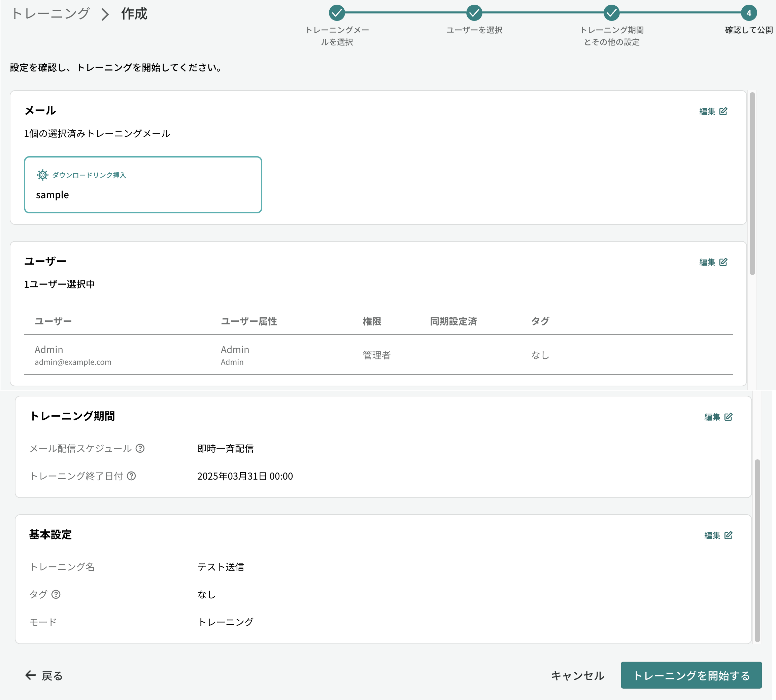
Task: Click the 即時一斉配信 value
Action: point(225,448)
